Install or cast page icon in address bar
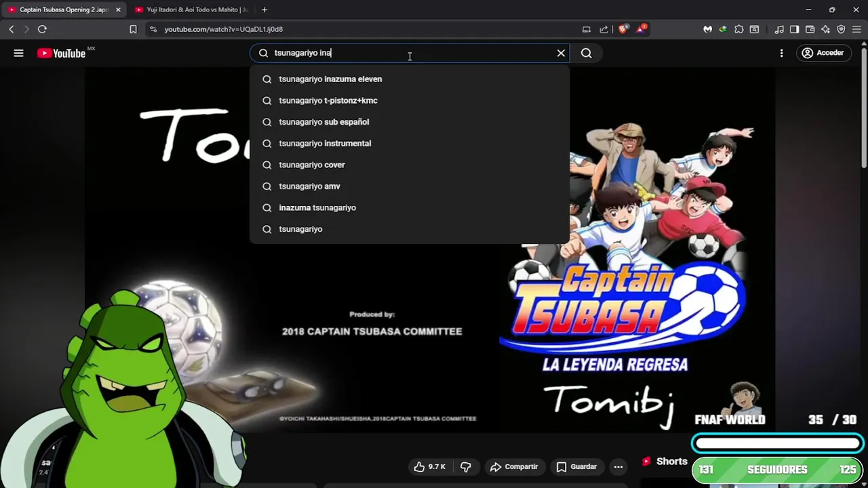 point(587,29)
